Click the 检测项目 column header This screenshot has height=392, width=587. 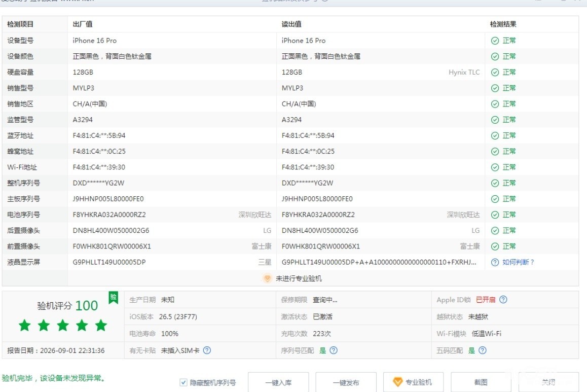[x=21, y=24]
